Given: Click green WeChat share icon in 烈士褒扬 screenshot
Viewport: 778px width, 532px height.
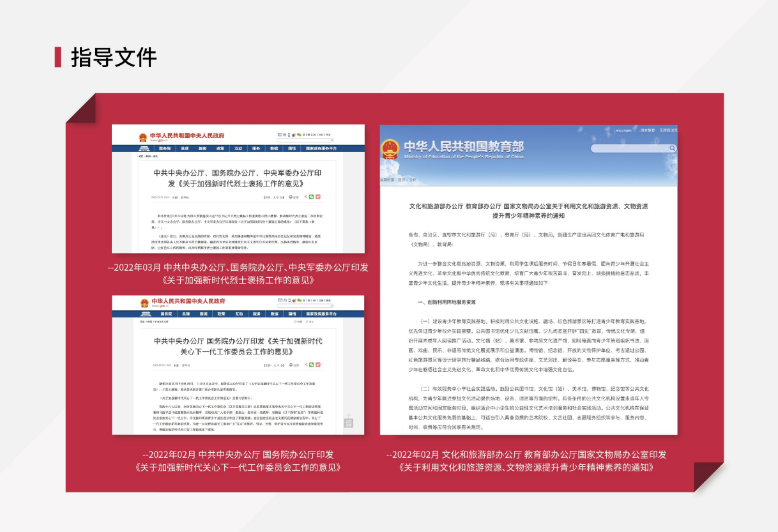Looking at the screenshot, I should pyautogui.click(x=311, y=197).
